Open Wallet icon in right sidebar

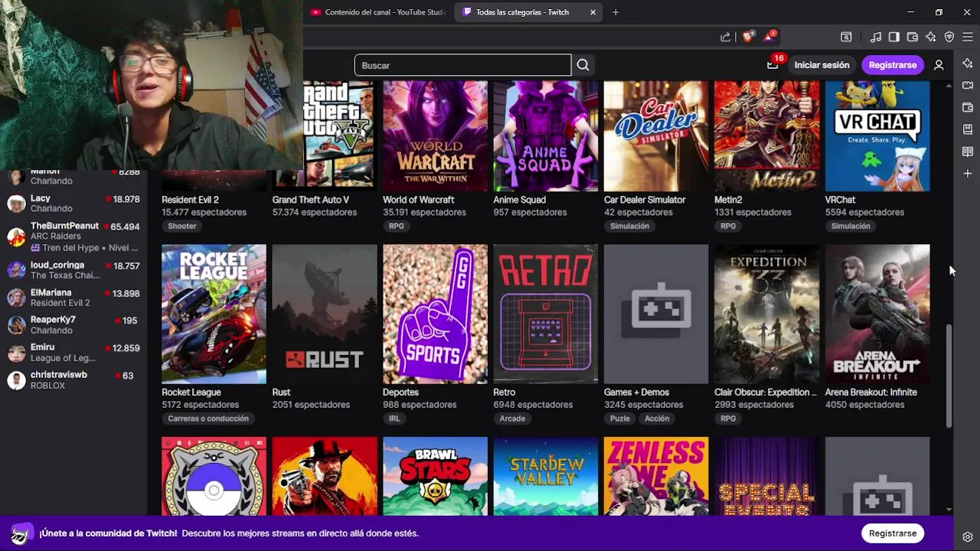[968, 107]
